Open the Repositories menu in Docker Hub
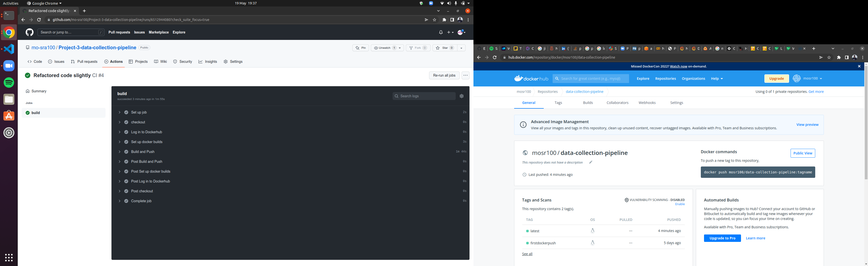 pos(666,78)
